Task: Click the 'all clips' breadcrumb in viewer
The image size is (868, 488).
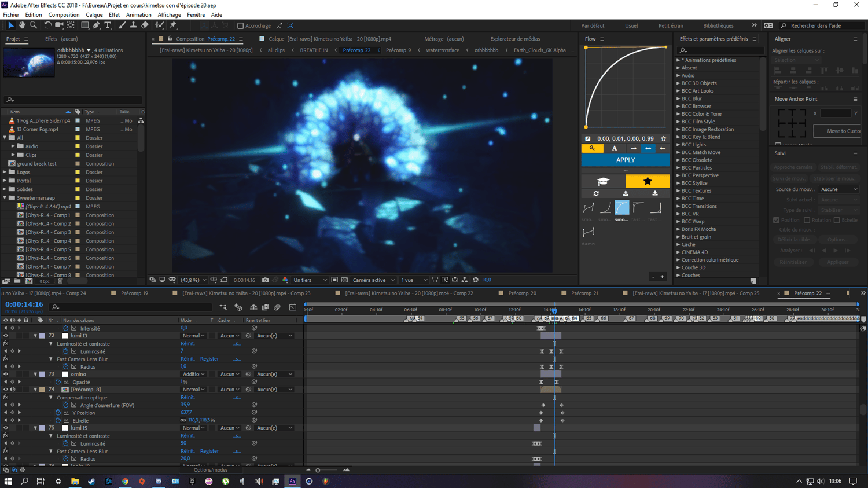Action: 276,50
